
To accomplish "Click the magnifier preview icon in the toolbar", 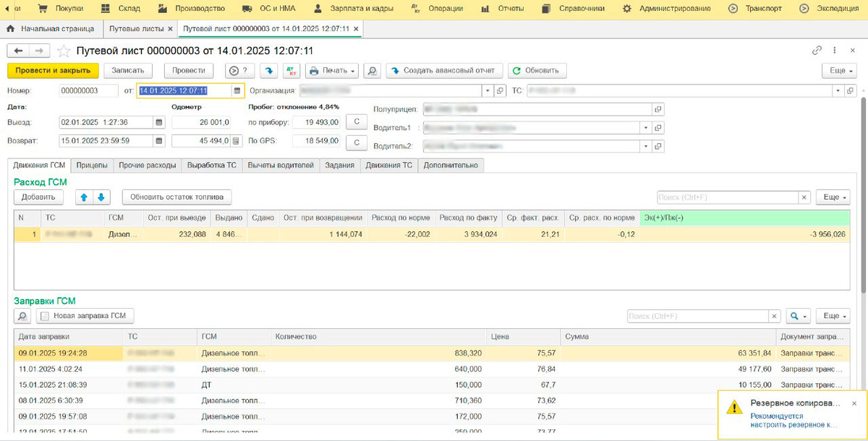I will [372, 70].
